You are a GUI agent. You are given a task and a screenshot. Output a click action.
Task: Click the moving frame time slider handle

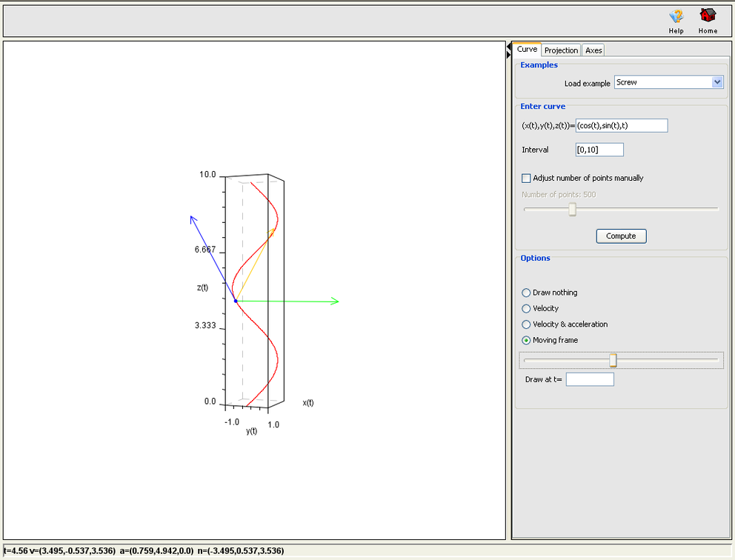coord(613,360)
